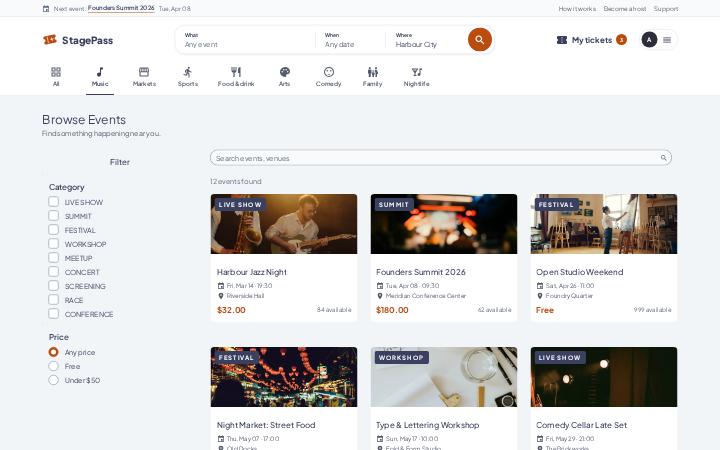The image size is (720, 450).
Task: Open the user avatar 'A' icon
Action: pos(649,40)
